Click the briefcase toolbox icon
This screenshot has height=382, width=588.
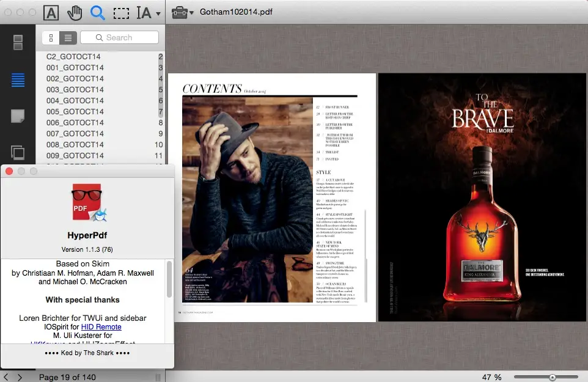click(x=179, y=12)
